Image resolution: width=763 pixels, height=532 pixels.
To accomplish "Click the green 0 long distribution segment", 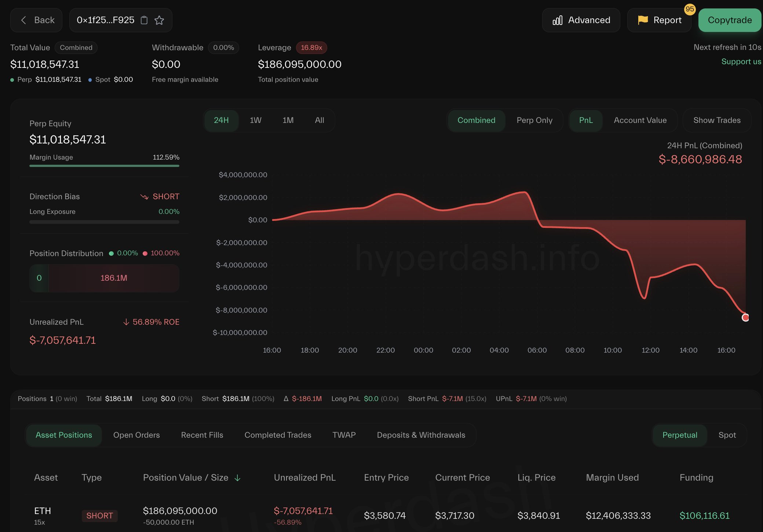I will 39,278.
